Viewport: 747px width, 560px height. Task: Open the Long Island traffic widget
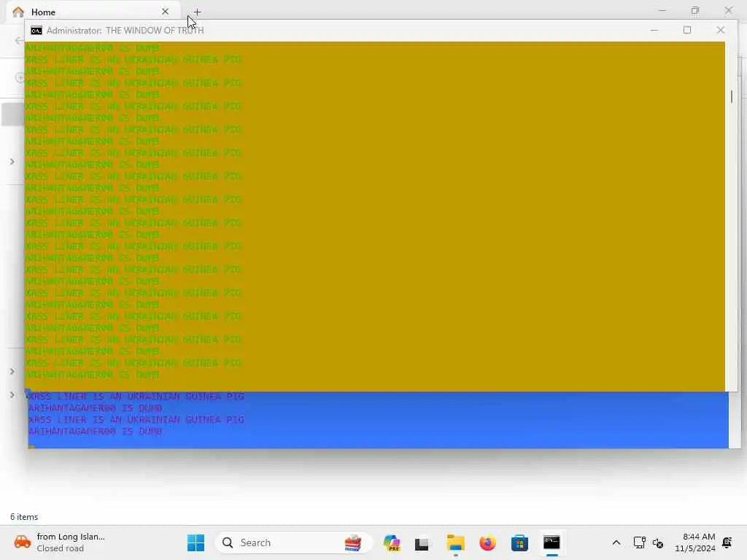click(x=60, y=542)
